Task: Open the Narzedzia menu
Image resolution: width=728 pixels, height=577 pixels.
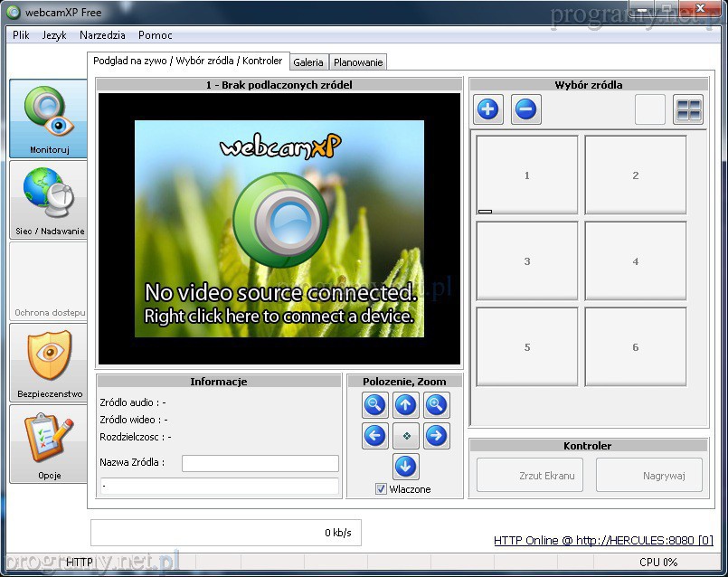Action: click(x=102, y=35)
